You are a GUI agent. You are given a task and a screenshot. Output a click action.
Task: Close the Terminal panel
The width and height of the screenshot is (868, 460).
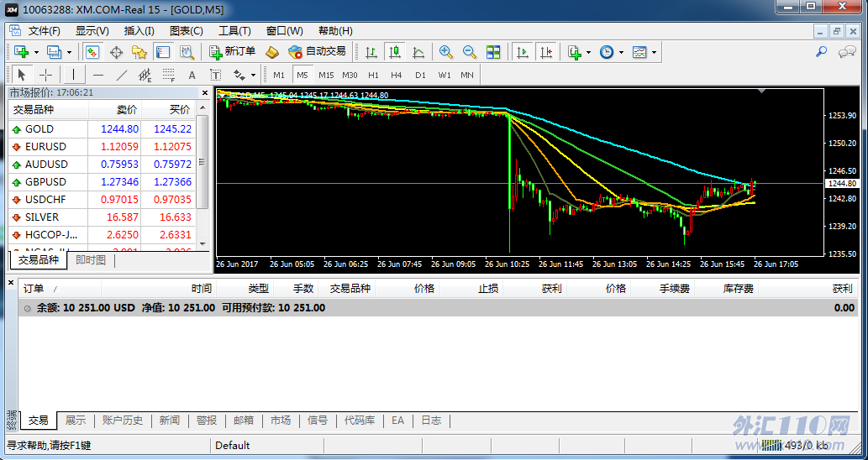tap(11, 283)
